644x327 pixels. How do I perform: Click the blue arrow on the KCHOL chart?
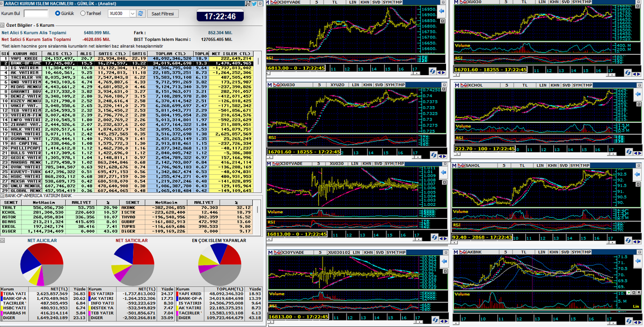(638, 94)
